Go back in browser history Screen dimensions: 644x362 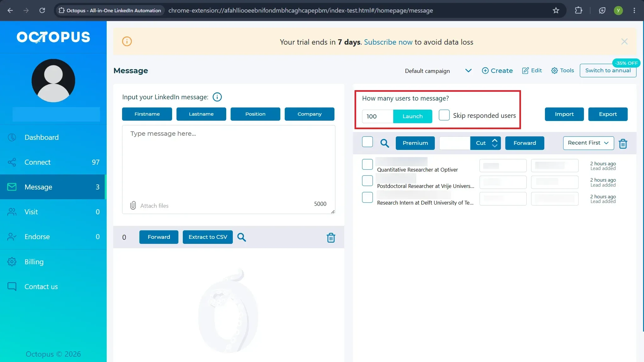(x=10, y=10)
